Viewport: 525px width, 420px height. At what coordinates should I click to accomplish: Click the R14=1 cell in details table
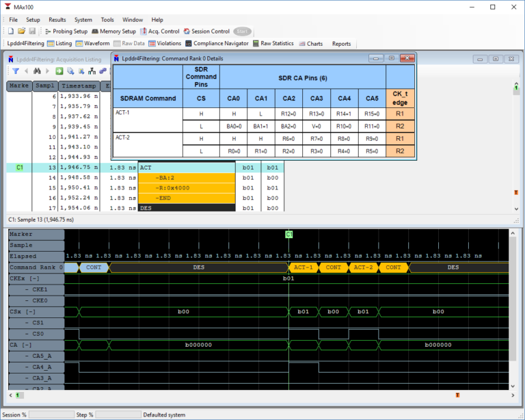click(x=344, y=114)
